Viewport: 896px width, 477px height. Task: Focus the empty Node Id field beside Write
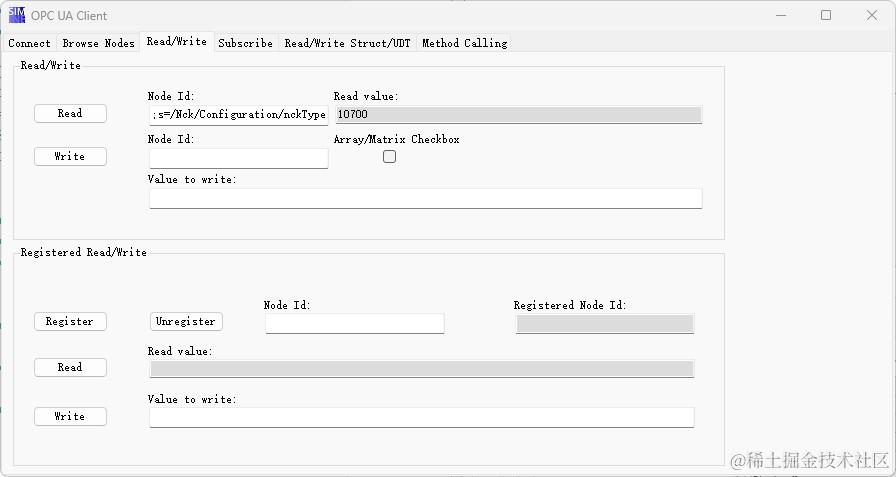click(238, 158)
